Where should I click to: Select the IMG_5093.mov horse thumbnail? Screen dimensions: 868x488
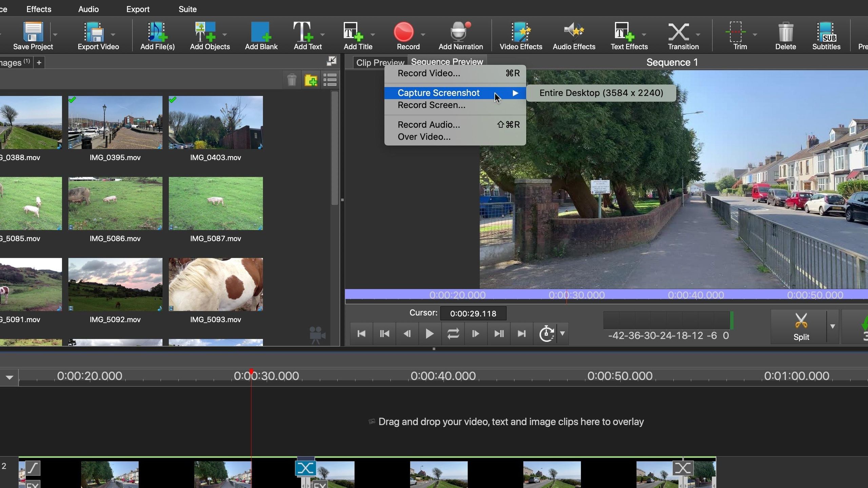point(216,284)
